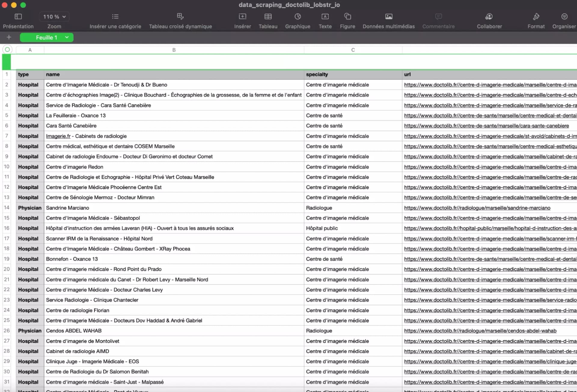Open the Collaborer sharing panel

pos(489,20)
